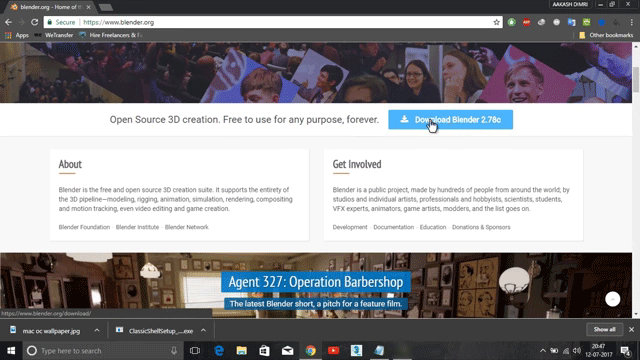The image size is (640, 360).
Task: Click the page vertical scrollbar thumb
Action: pos(636,80)
